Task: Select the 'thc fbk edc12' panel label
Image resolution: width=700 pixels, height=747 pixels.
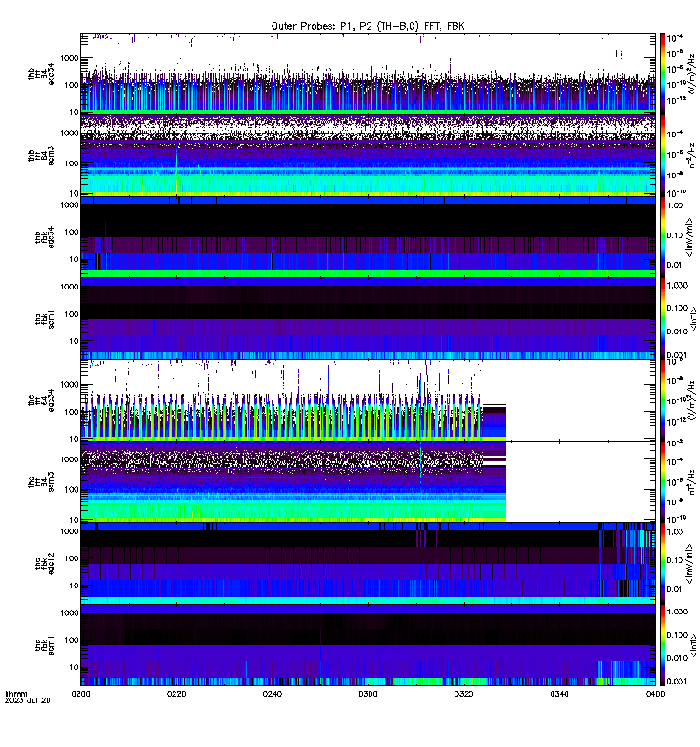Action: 44,563
